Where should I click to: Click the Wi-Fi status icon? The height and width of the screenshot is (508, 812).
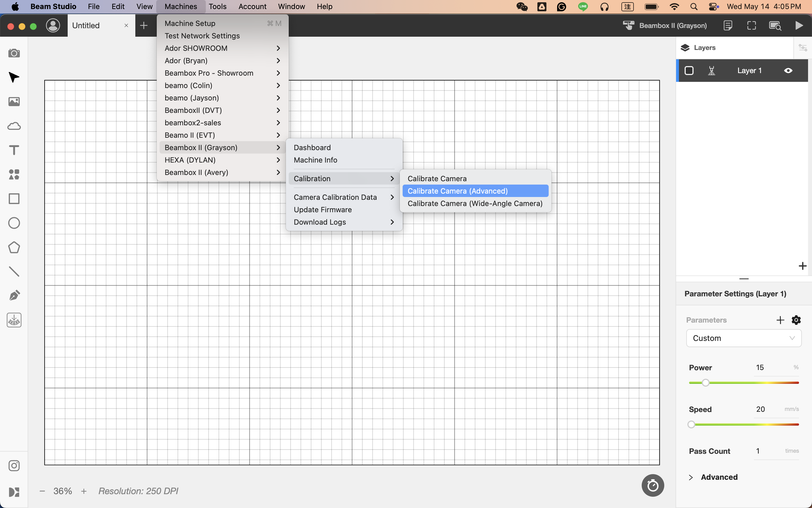pos(674,6)
